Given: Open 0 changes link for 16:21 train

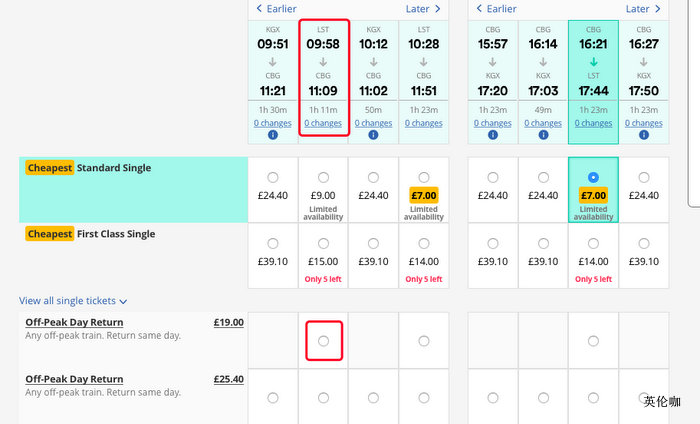Looking at the screenshot, I should pos(593,123).
